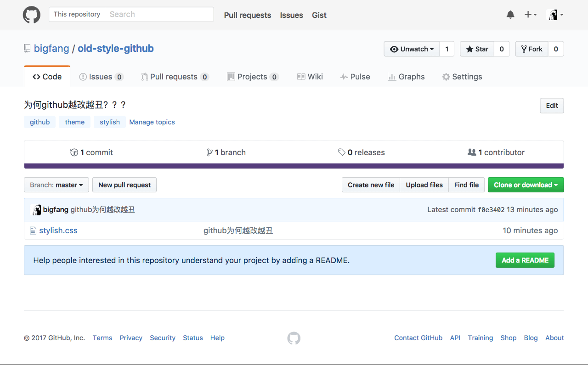
Task: Click Find file button
Action: (x=467, y=185)
